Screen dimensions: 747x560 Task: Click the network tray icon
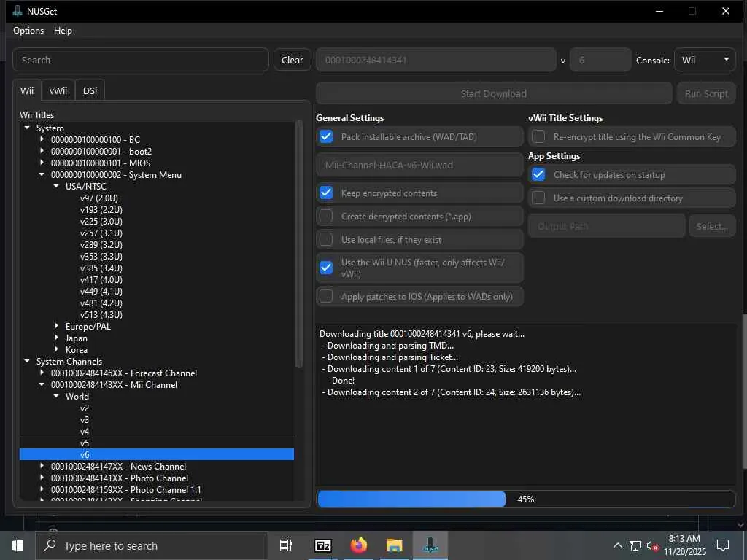(635, 545)
